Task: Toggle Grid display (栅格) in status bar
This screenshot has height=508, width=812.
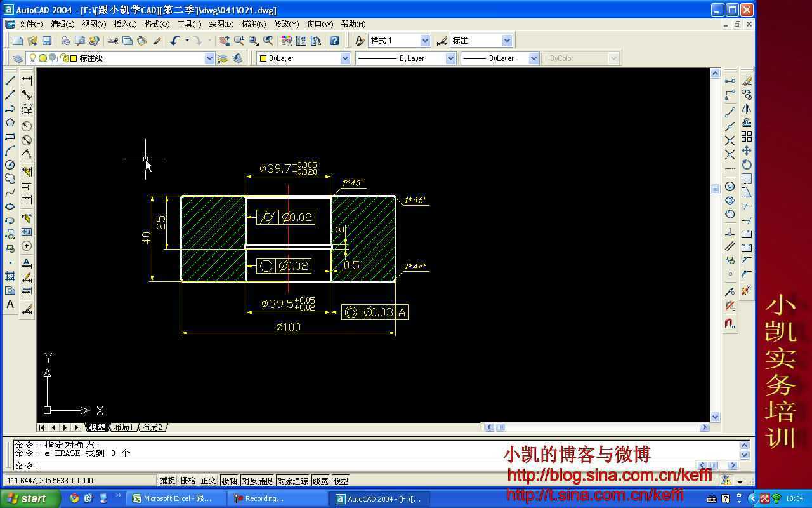Action: (188, 481)
